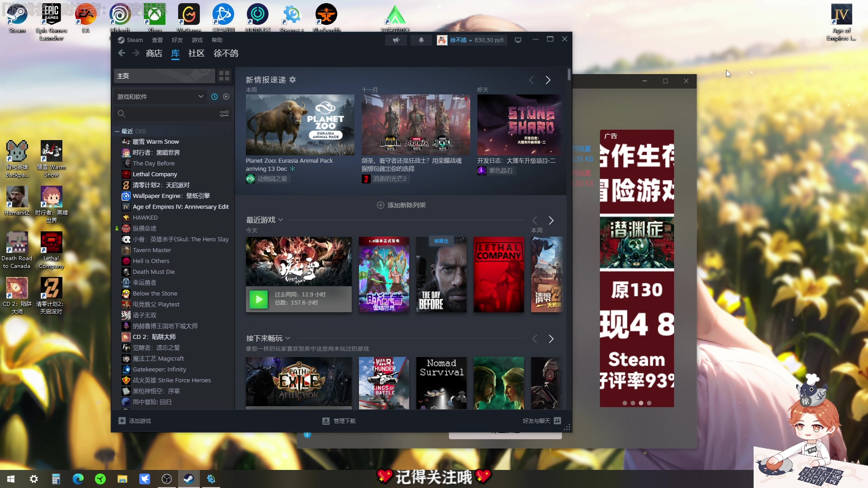Open the Lethal Company cover in Recent Games
The image size is (868, 488).
(x=499, y=274)
